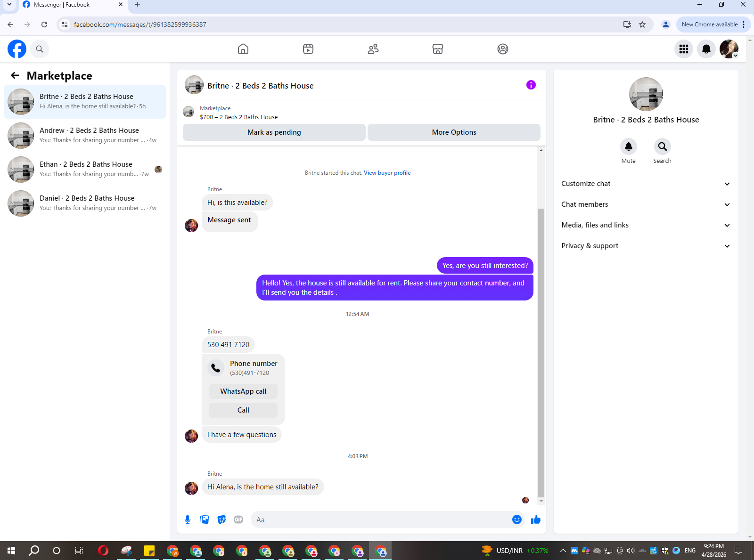Focus the Aa message input field
This screenshot has height=560, width=754.
click(380, 519)
